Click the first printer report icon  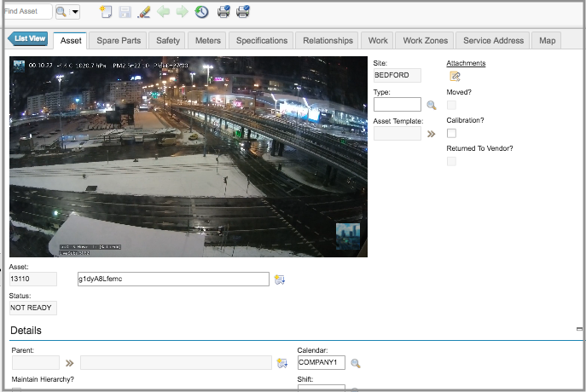pos(223,12)
